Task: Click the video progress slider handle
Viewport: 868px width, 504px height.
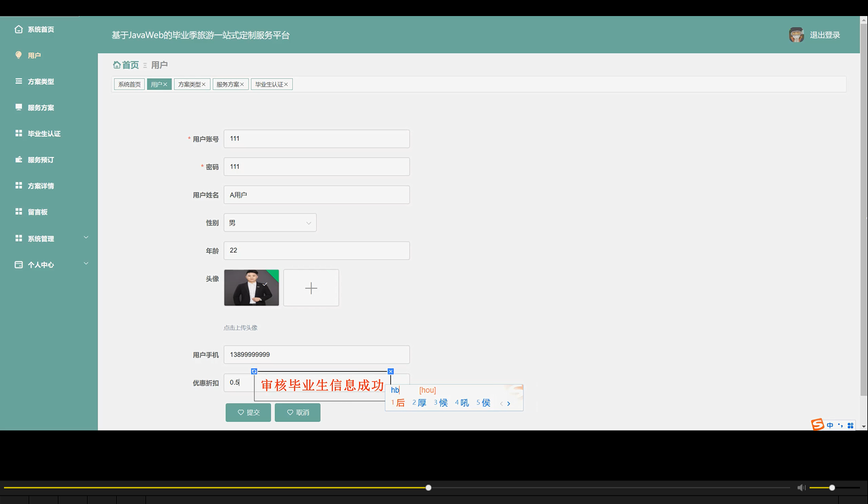Action: (428, 488)
